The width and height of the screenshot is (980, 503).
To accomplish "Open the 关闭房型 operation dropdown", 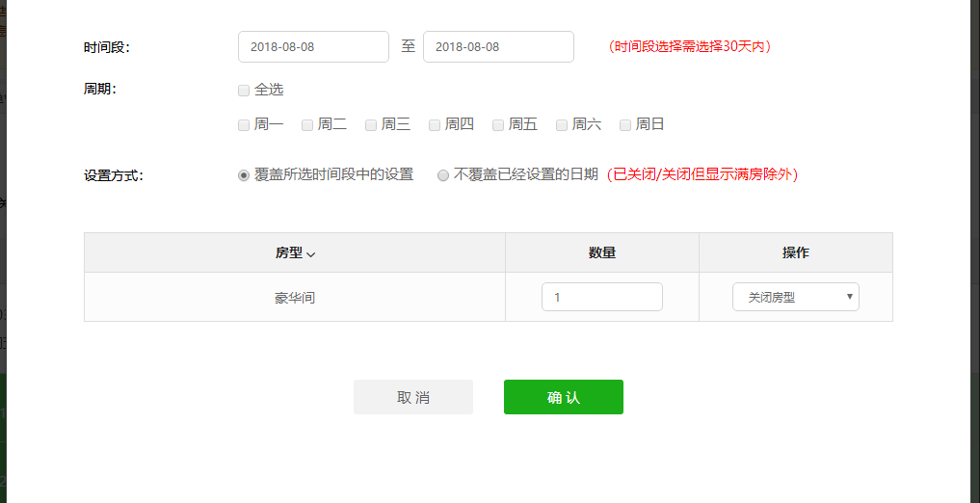I will [x=795, y=297].
